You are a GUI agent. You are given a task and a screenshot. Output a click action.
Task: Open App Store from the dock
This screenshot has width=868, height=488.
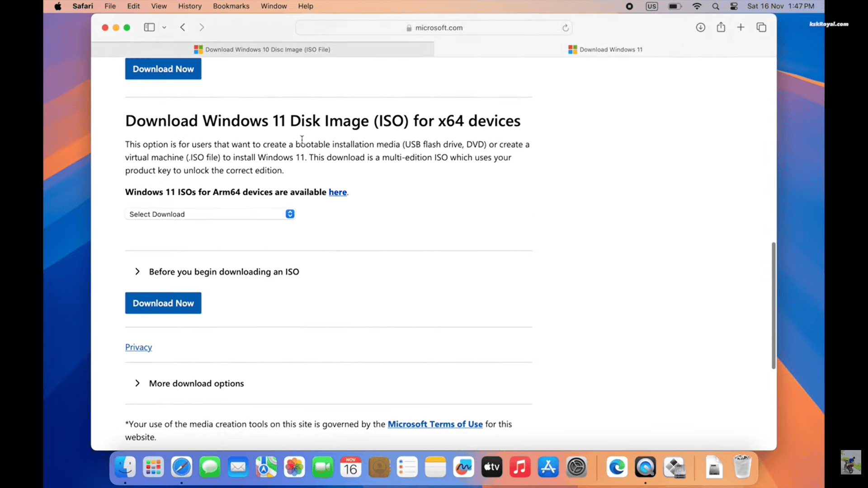tap(548, 467)
